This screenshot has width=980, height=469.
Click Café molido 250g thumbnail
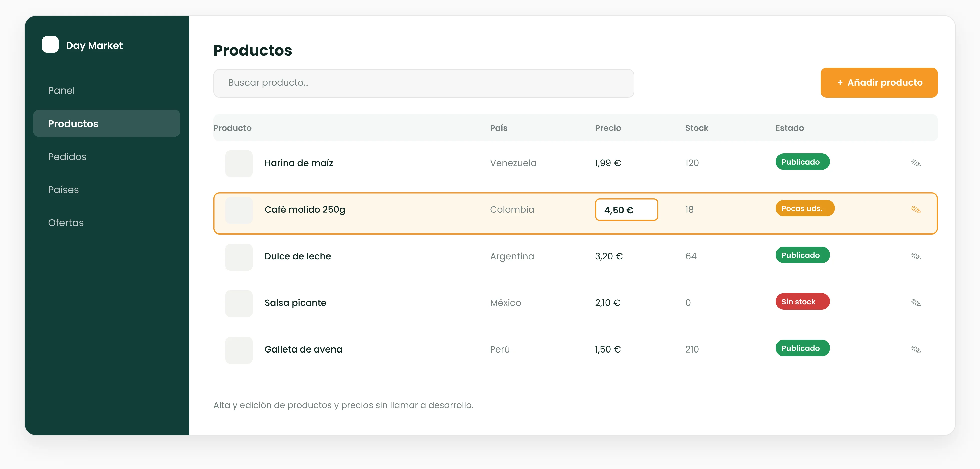click(x=239, y=210)
